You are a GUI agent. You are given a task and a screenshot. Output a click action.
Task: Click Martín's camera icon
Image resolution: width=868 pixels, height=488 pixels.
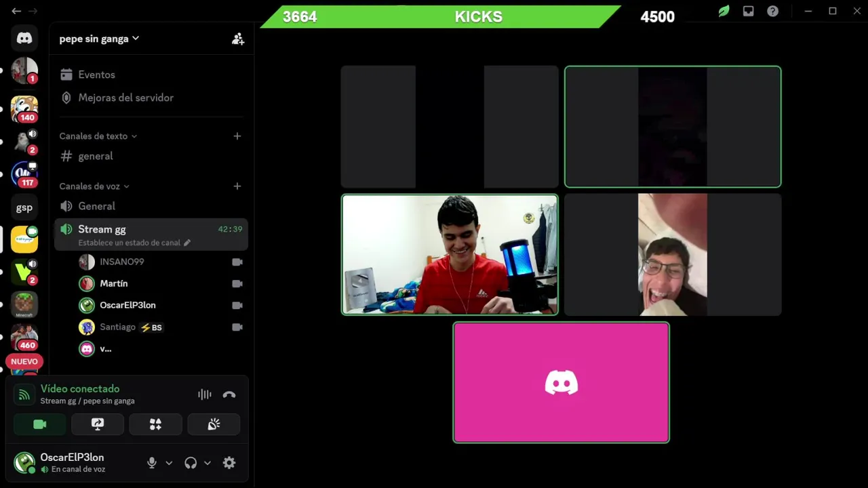click(x=237, y=284)
